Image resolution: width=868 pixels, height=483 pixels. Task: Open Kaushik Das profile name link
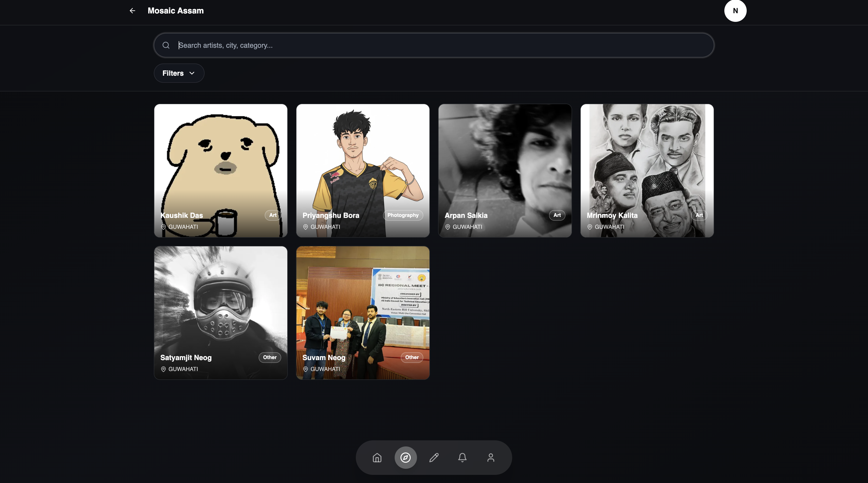[182, 215]
